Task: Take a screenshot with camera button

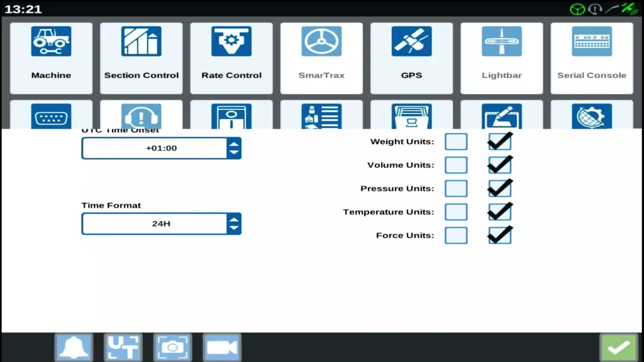Action: click(x=173, y=347)
